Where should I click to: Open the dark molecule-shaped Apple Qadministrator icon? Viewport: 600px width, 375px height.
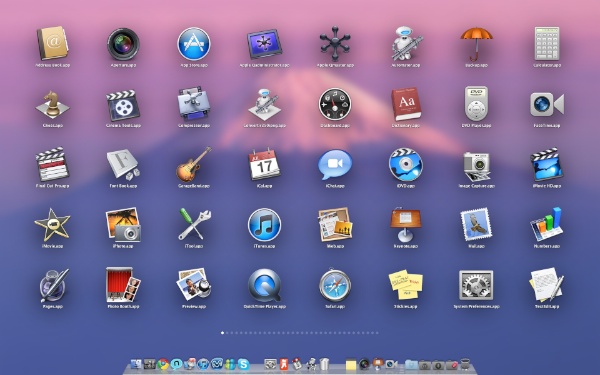point(335,44)
